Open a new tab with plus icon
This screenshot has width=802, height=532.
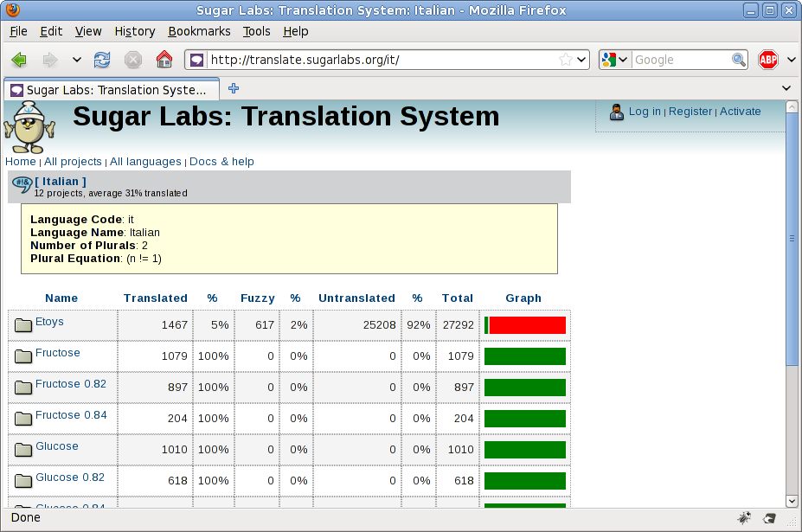click(234, 88)
